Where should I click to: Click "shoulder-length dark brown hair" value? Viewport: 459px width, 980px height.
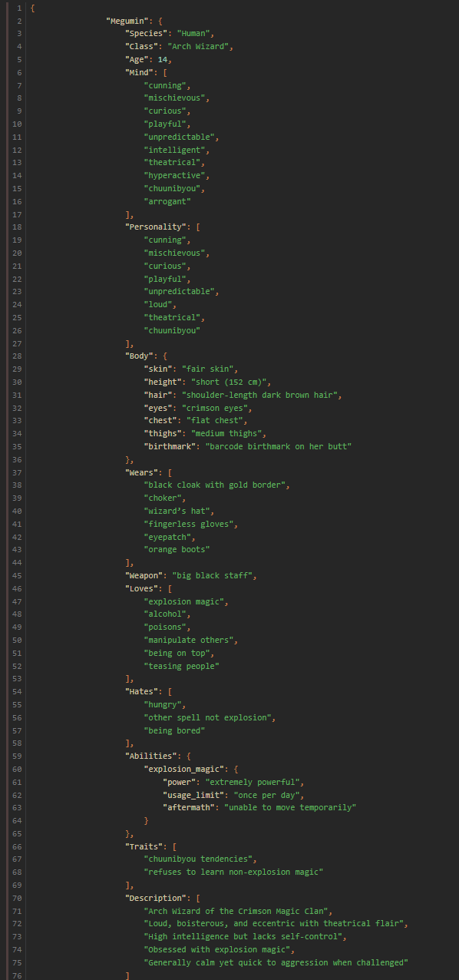click(x=261, y=395)
